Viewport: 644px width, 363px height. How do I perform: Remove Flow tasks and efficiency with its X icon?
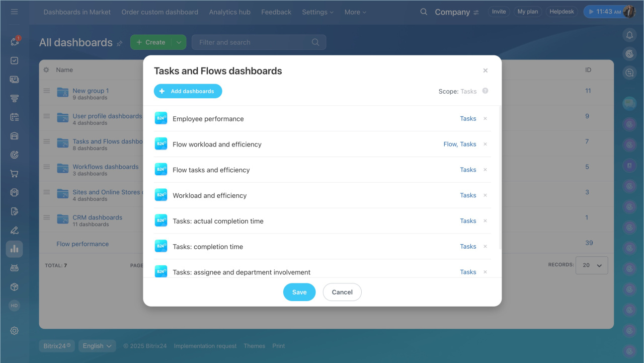pos(485,170)
